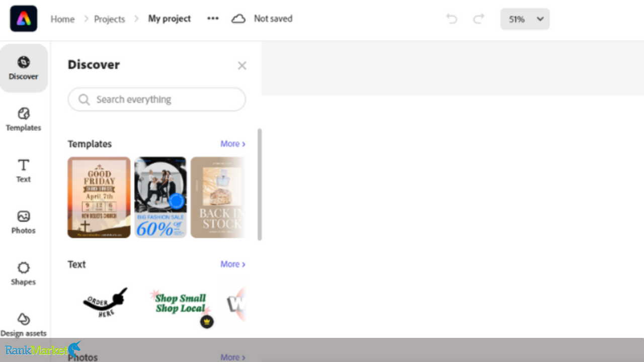
Task: Click the redo arrow icon
Action: [x=478, y=19]
